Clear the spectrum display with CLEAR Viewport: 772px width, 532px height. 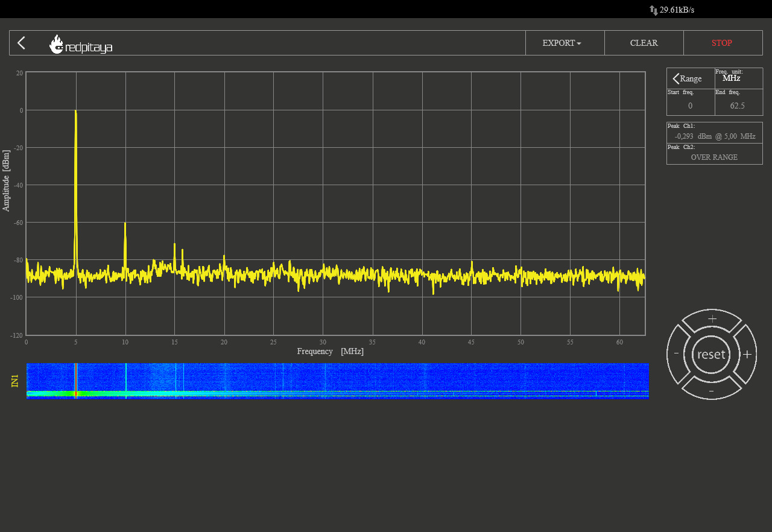coord(644,43)
